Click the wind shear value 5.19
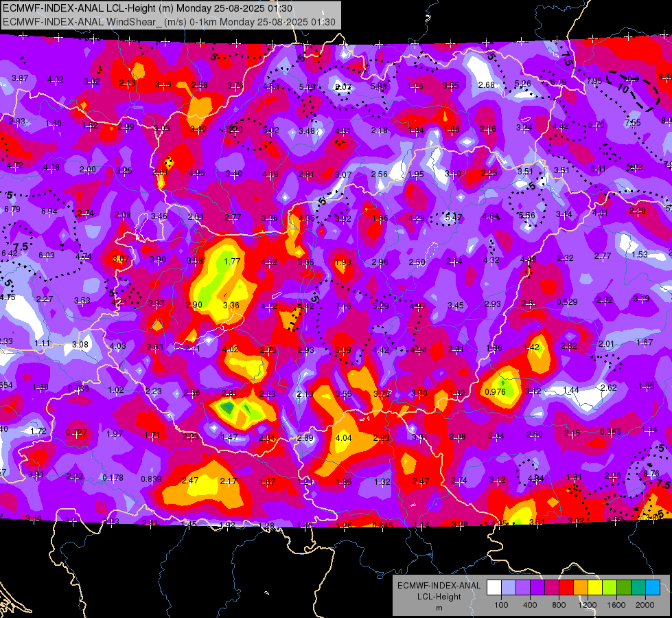The height and width of the screenshot is (618, 672). point(307,87)
